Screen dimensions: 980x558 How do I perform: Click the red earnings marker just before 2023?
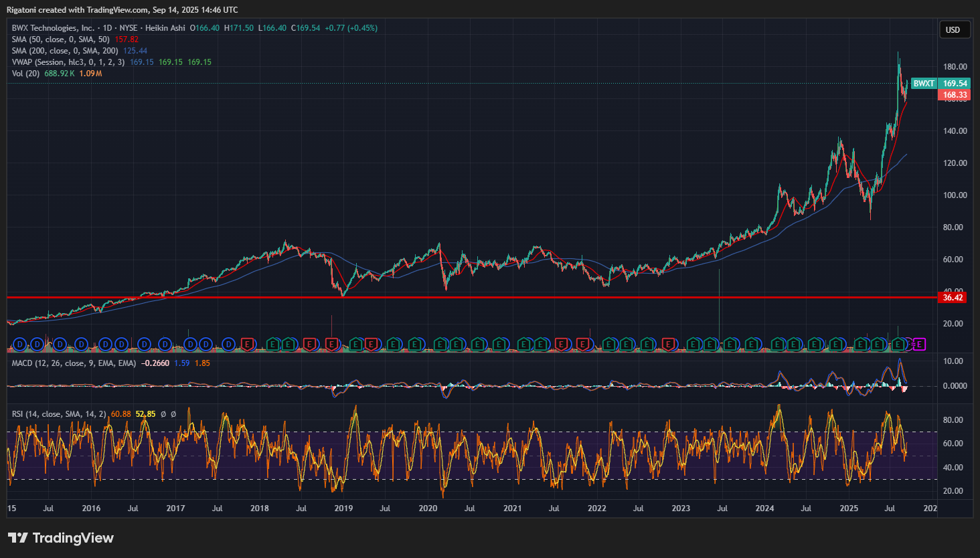[x=667, y=344]
